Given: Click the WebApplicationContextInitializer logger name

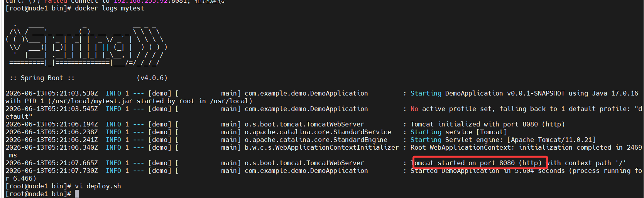Looking at the screenshot, I should 322,147.
